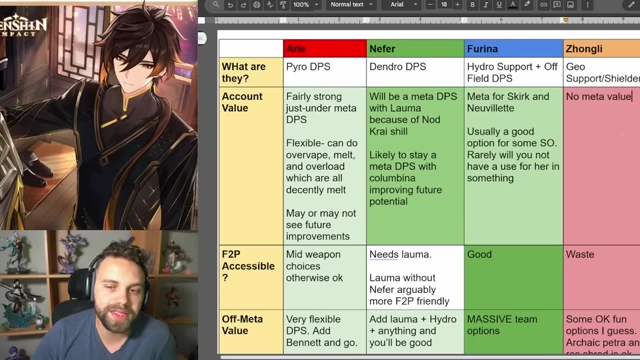
Task: Click 'Usually a good option for some SO' text
Action: 513,155
